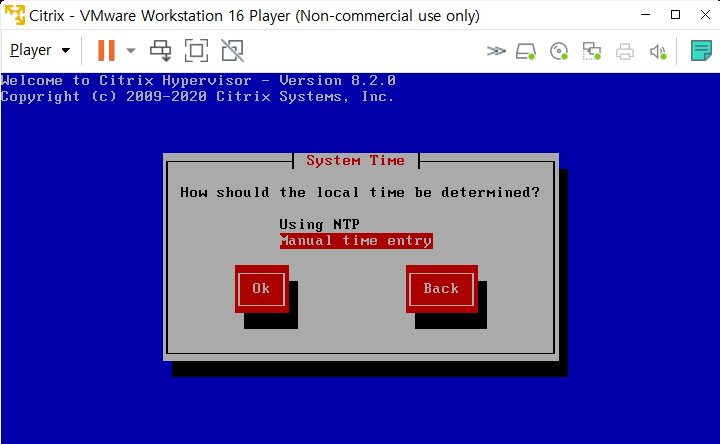Open the Player menu
The width and height of the screenshot is (720, 444).
tap(40, 50)
